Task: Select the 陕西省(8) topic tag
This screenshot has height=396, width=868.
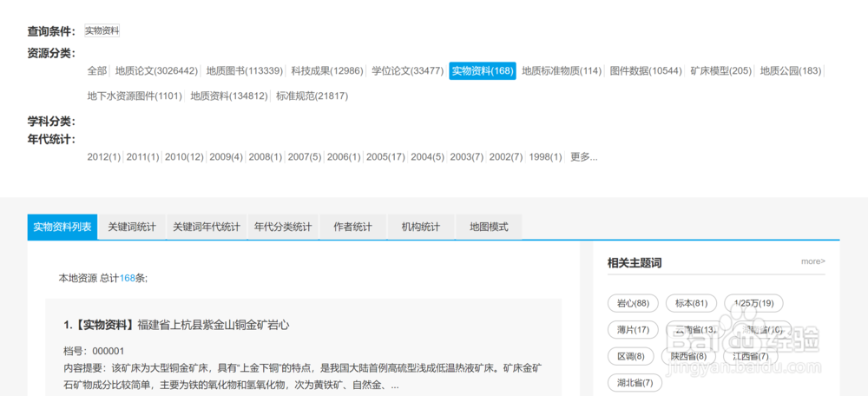Action: [688, 356]
